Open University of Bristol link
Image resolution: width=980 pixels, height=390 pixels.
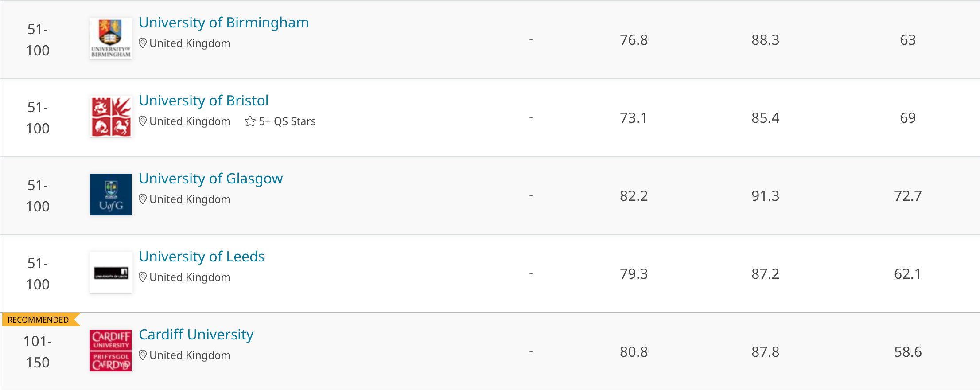pyautogui.click(x=204, y=101)
